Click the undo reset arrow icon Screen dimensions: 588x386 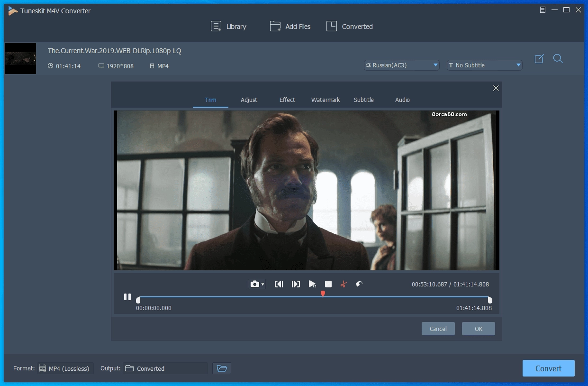[359, 284]
